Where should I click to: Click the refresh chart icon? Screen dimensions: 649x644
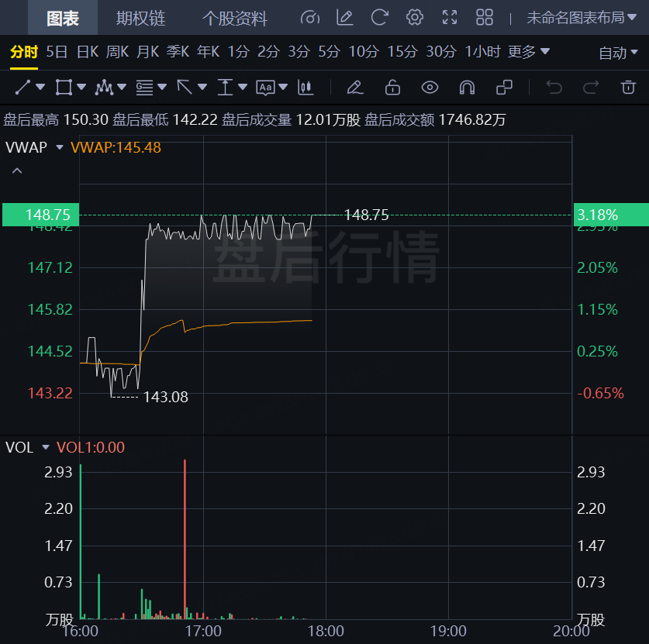point(380,17)
